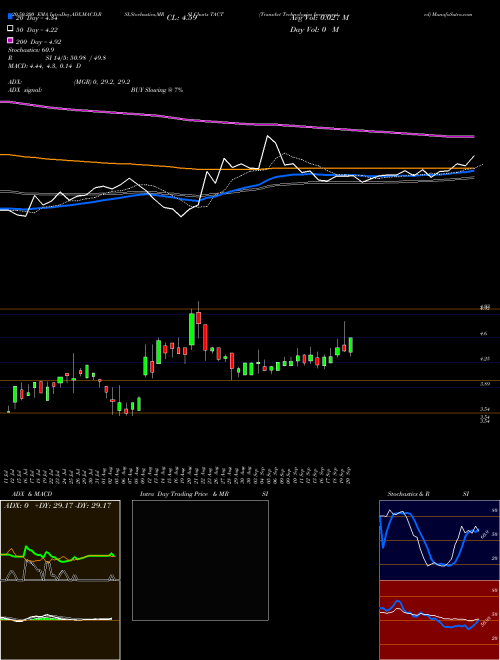Screen dimensions: 500x660
Task: Click the 'ADX: 0 +DY: 29.17 -DY: 29.17' readout
Action: (58, 505)
